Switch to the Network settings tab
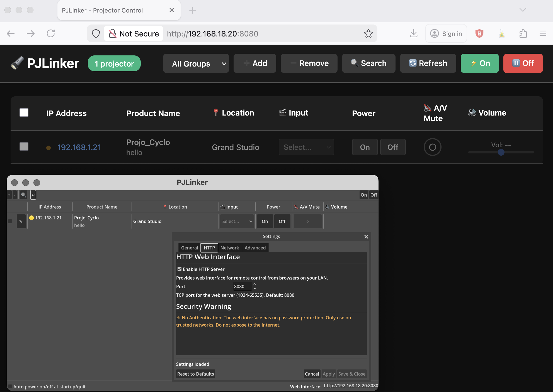The width and height of the screenshot is (553, 392). coord(230,248)
